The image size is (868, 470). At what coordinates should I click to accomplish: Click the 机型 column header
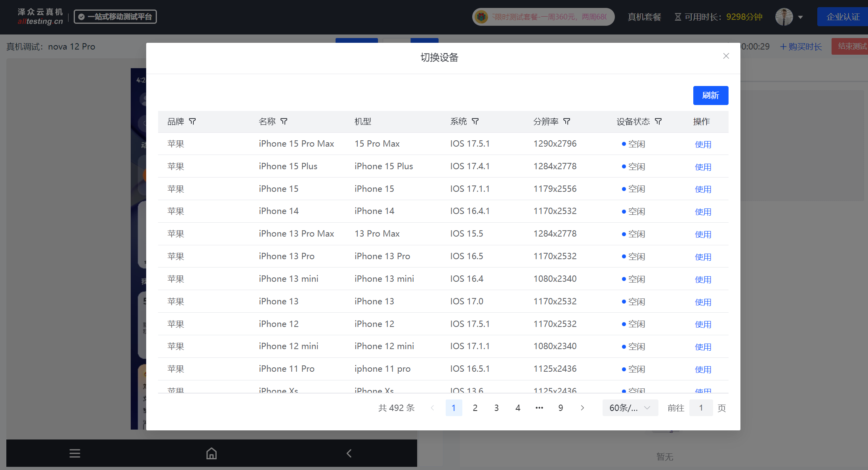pos(363,122)
